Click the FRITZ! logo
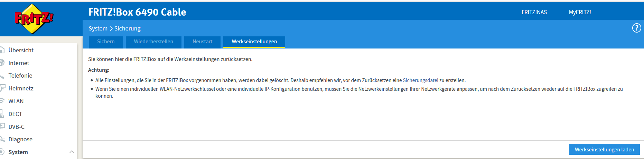This screenshot has height=159, width=644. click(34, 19)
